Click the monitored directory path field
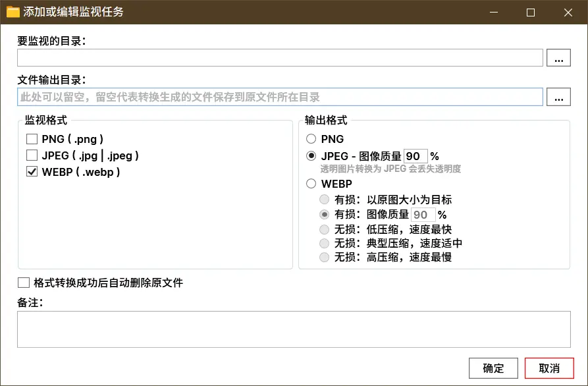This screenshot has width=588, height=386. click(280, 58)
